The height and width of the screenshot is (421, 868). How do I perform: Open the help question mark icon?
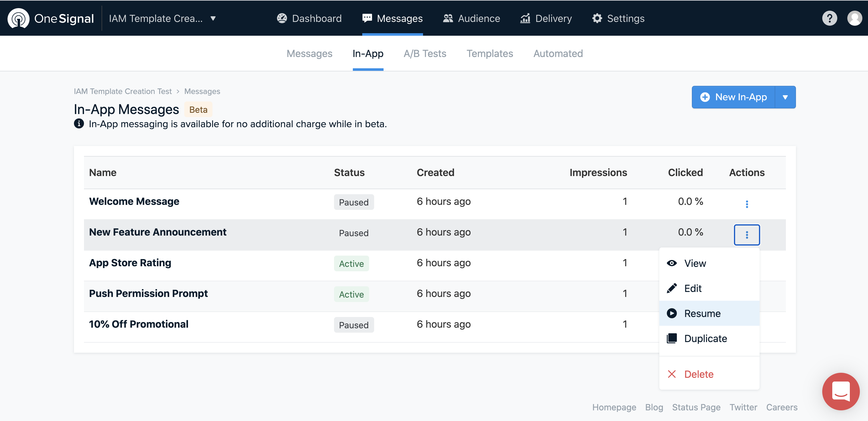(x=829, y=18)
